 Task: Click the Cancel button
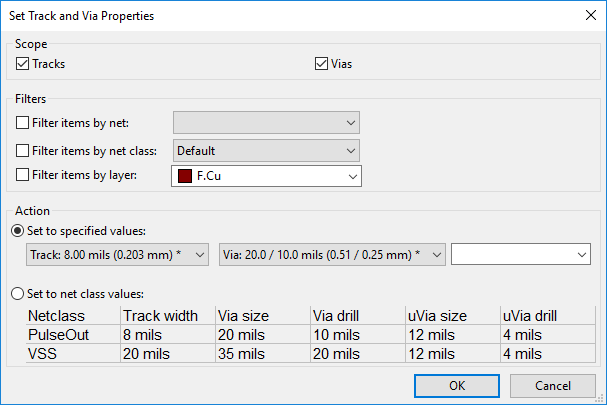point(553,385)
